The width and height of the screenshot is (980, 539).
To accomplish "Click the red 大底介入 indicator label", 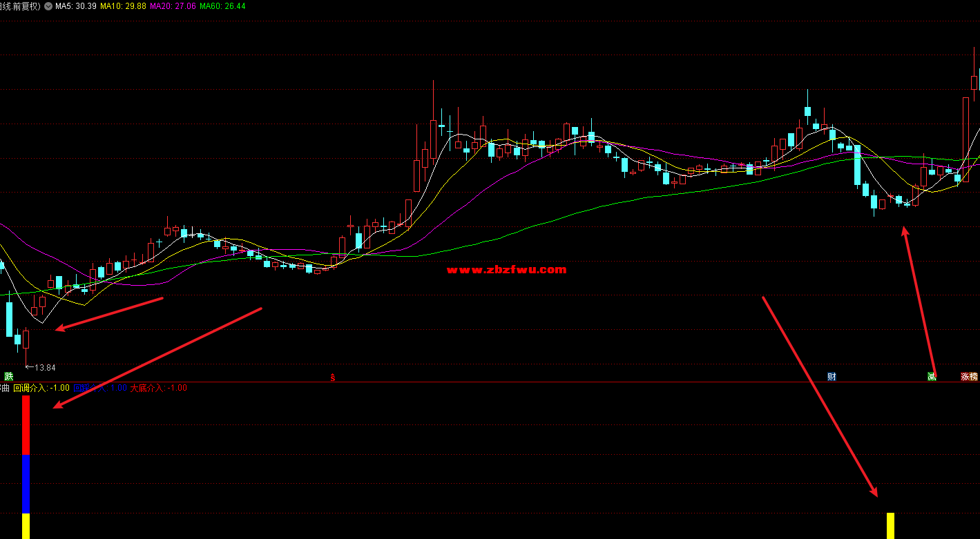I will (158, 388).
